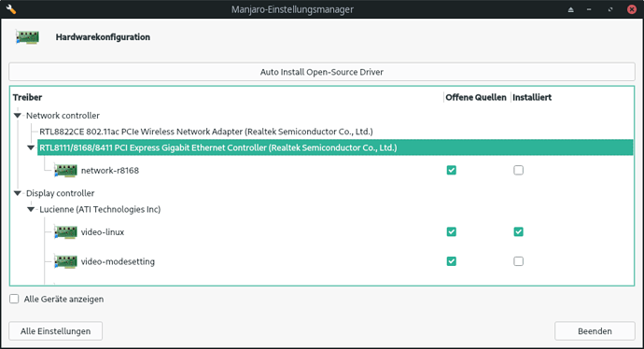Select the Lucienne (ATI Technologies Inc) label

coord(100,209)
